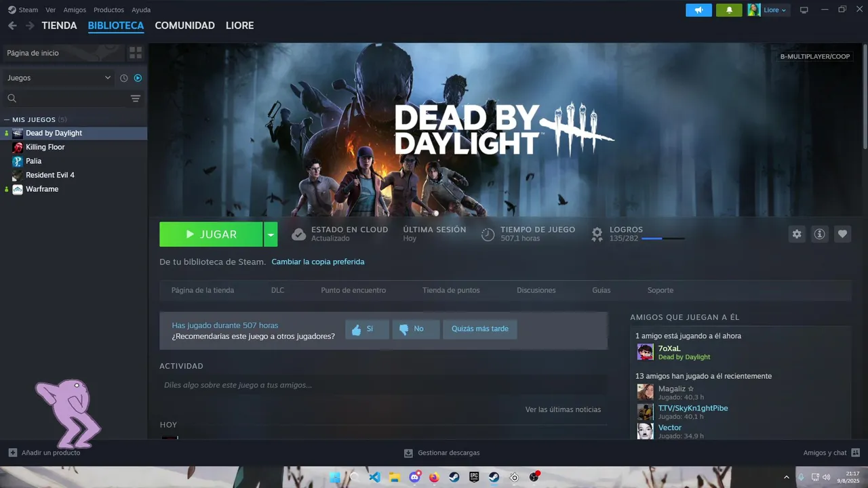This screenshot has height=488, width=868.
Task: Toggle favorite with the heart icon
Action: [842, 234]
